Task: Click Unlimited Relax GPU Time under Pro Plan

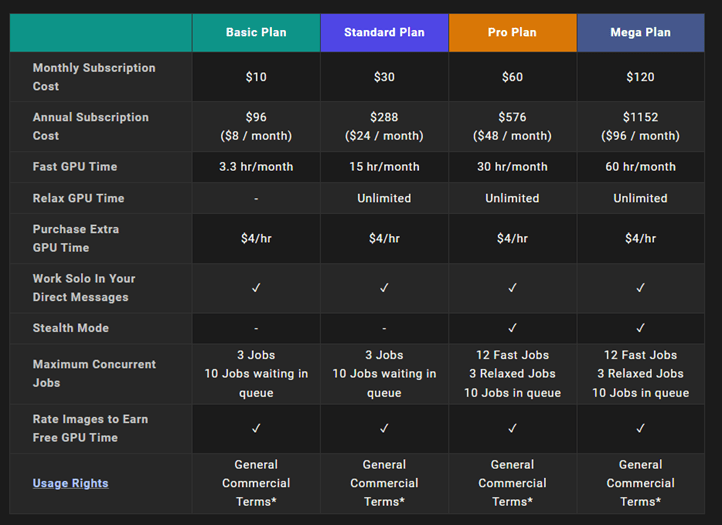Action: (x=512, y=198)
